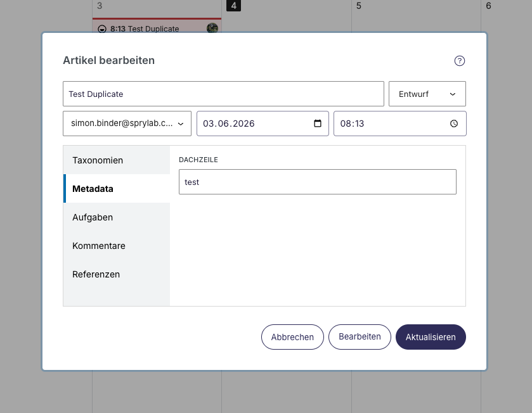Click the chevron arrow in the author selector
Screen dimensions: 532x413
181,124
